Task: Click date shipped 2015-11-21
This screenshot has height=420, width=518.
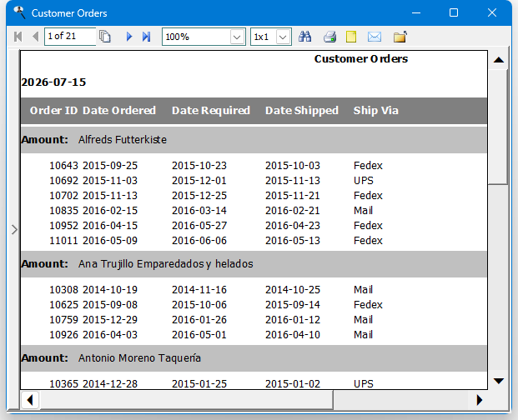Action: [293, 195]
